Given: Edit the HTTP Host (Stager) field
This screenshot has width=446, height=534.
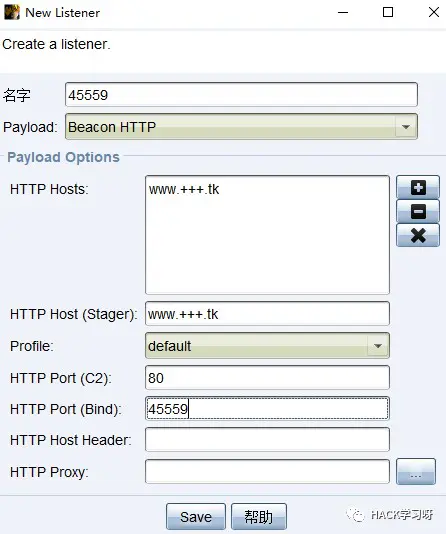Looking at the screenshot, I should (x=267, y=313).
